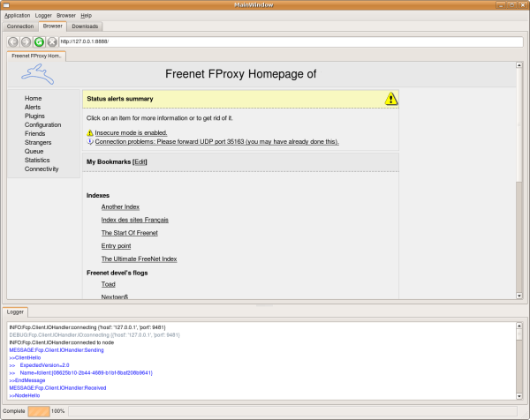Click the URL address field
This screenshot has height=420, width=530.
tap(291, 41)
